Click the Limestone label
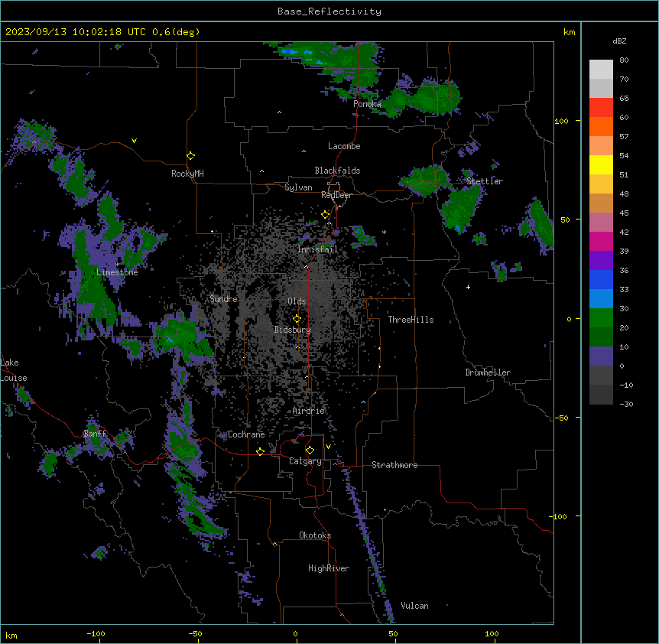The image size is (659, 644). pyautogui.click(x=117, y=272)
